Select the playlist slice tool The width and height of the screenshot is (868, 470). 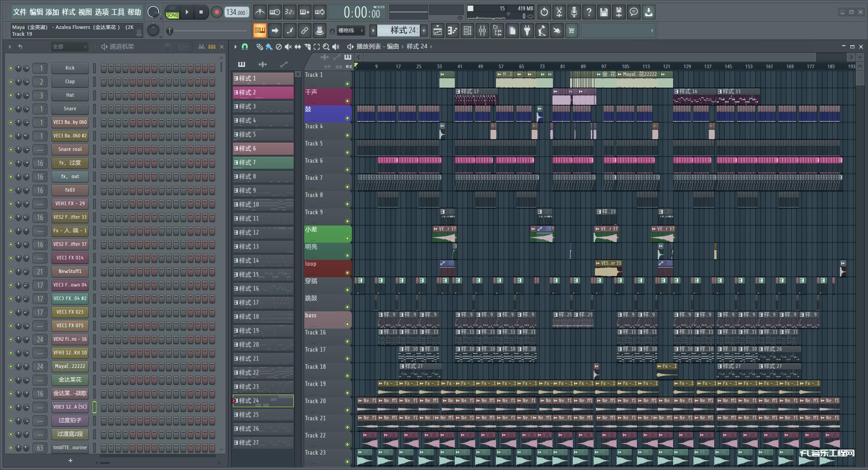[307, 47]
